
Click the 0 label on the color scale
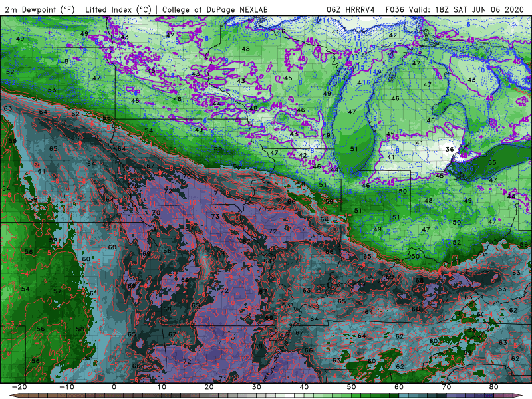click(114, 387)
